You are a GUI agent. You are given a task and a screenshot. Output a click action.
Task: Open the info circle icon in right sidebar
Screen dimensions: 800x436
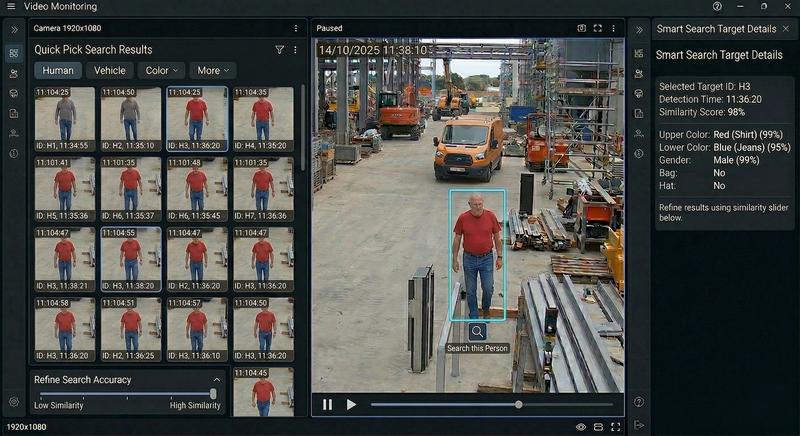639,153
